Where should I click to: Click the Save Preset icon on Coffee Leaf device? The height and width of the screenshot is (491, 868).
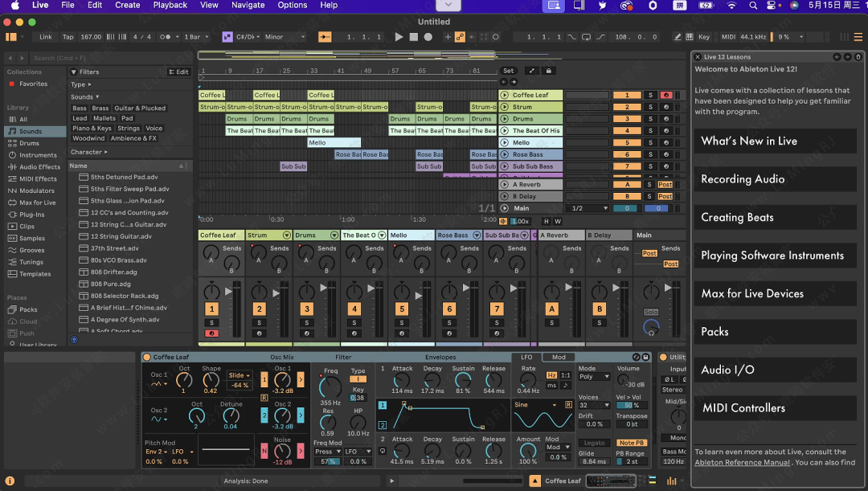[x=645, y=357]
